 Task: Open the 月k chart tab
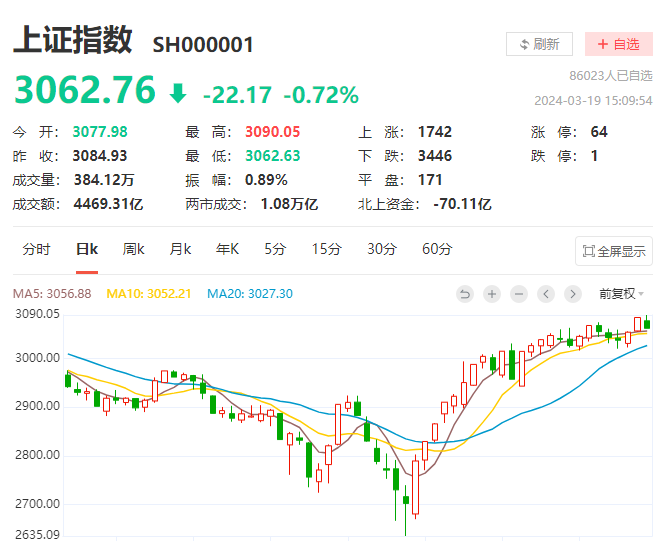[180, 249]
